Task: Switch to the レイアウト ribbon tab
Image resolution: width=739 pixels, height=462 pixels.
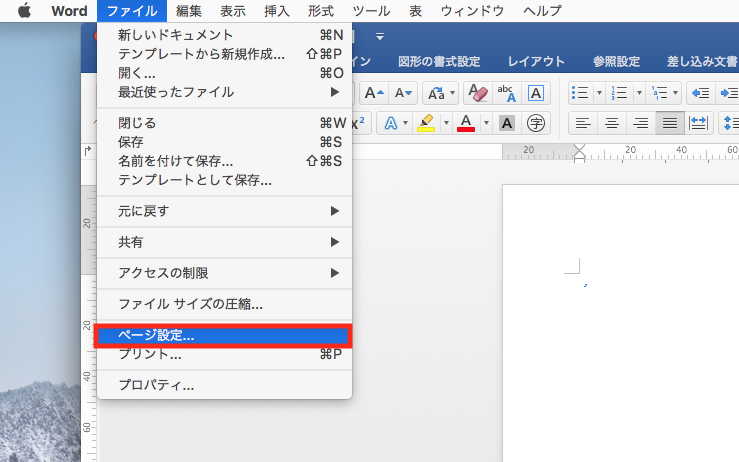Action: 536,61
